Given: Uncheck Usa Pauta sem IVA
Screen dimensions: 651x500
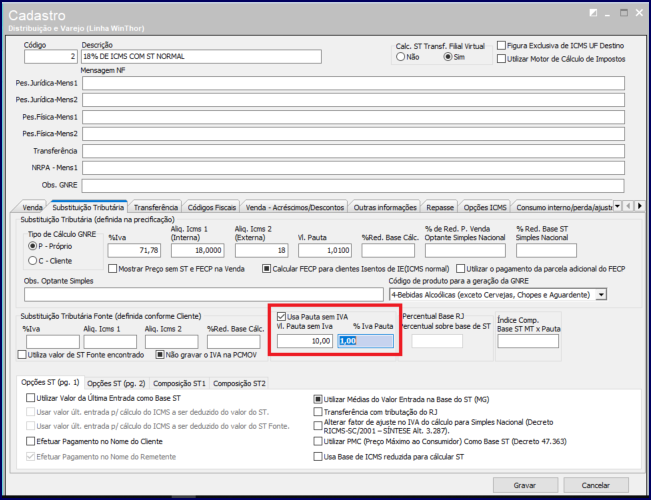Looking at the screenshot, I should pos(281,317).
